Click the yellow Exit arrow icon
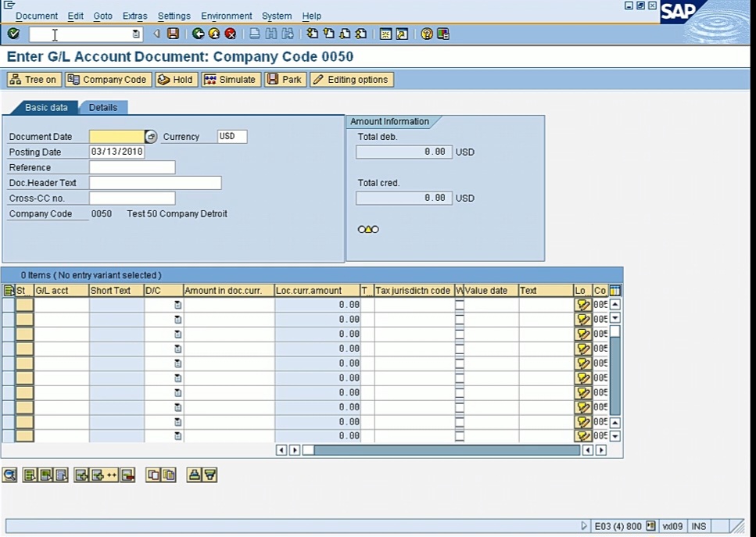 coord(214,34)
